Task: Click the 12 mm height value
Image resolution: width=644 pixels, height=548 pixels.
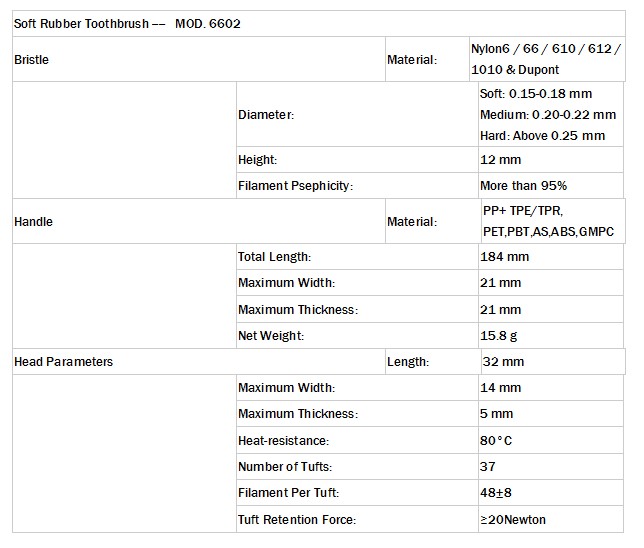Action: (500, 160)
